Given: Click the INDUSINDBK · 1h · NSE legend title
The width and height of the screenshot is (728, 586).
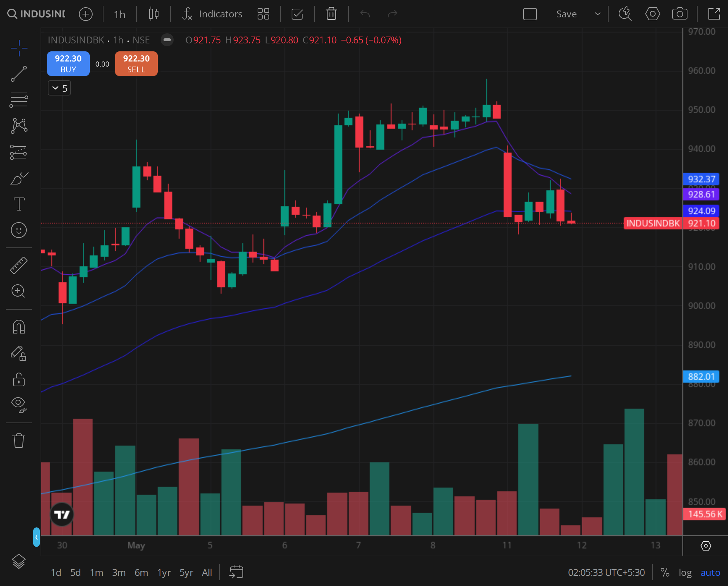Looking at the screenshot, I should (99, 40).
